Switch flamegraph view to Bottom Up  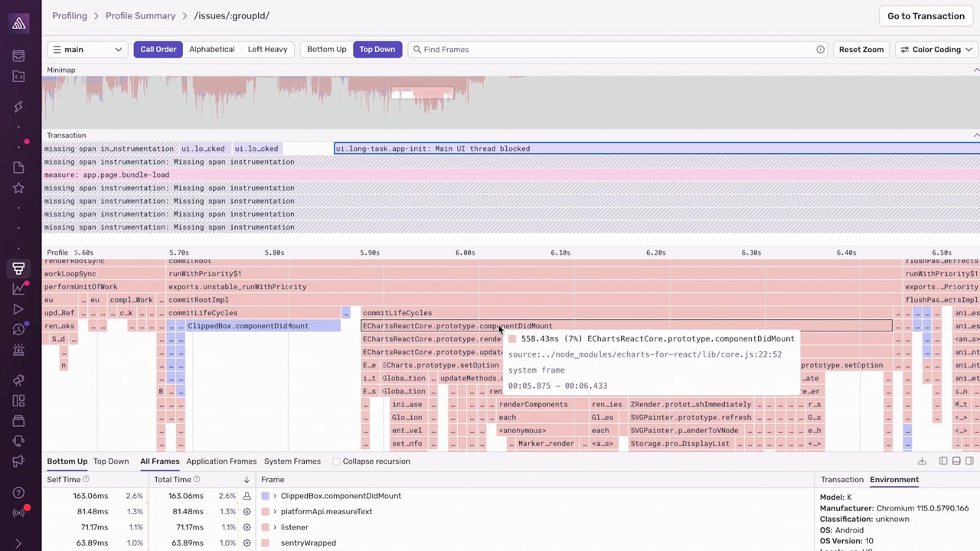coord(326,50)
